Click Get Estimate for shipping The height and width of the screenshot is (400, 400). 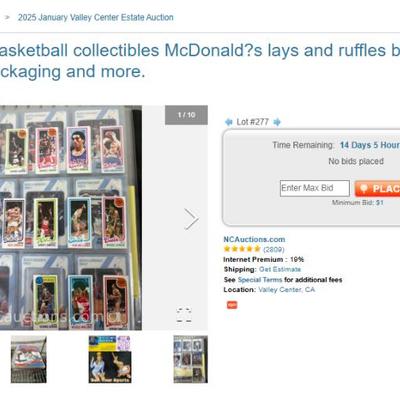tap(280, 269)
